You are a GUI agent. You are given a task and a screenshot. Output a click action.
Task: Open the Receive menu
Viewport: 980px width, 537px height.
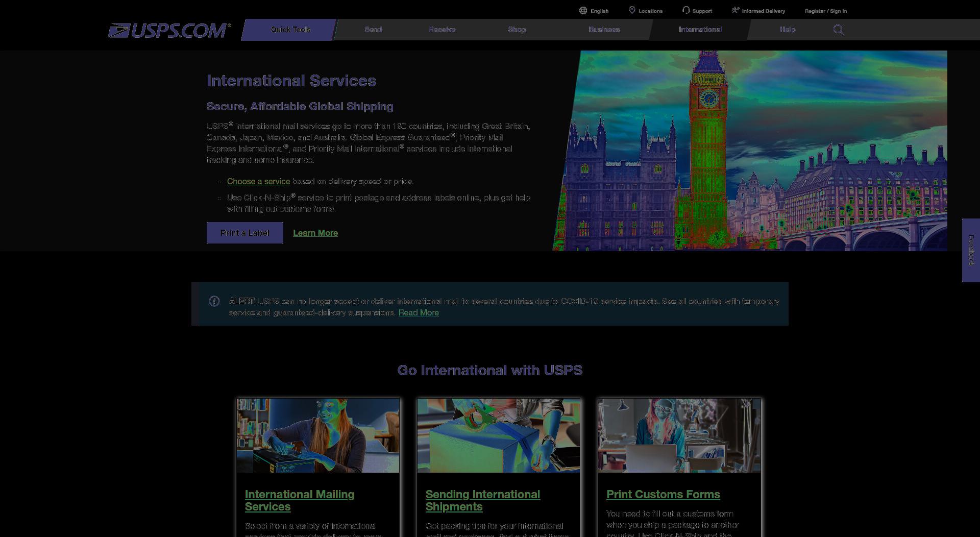442,30
